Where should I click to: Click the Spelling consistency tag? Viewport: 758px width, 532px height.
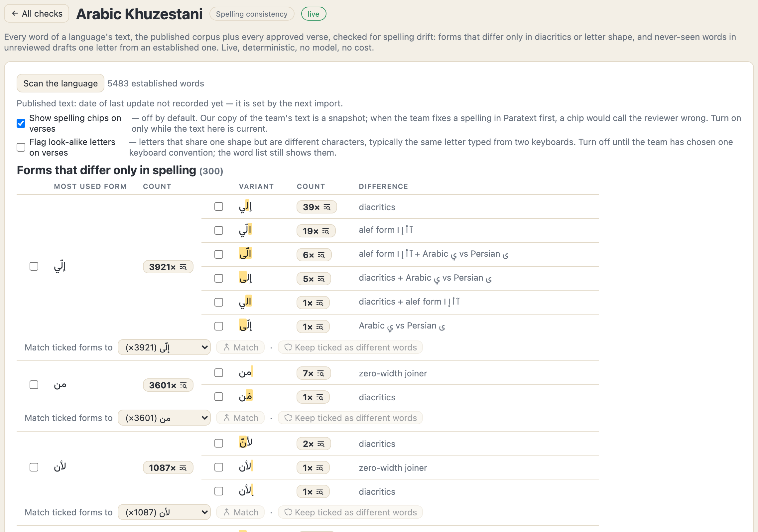(252, 14)
